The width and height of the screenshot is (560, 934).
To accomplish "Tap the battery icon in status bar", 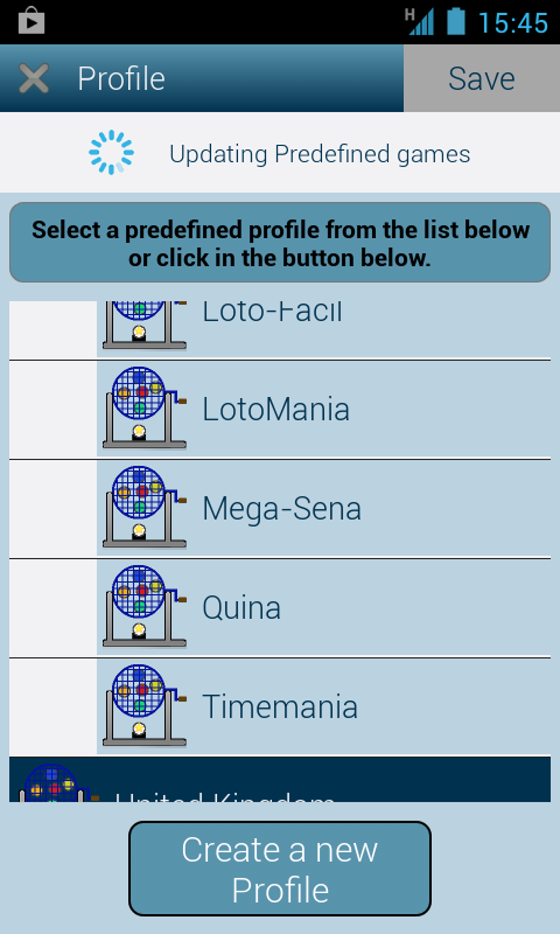I will (456, 22).
